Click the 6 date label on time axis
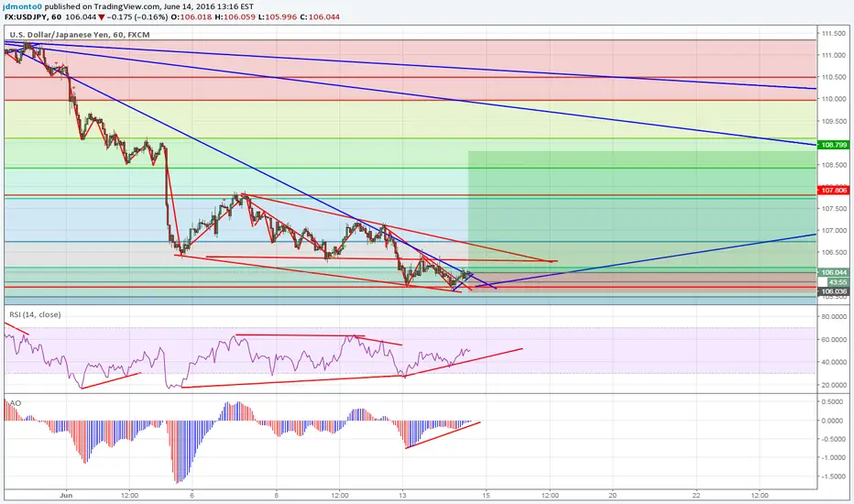The image size is (854, 504). point(192,495)
